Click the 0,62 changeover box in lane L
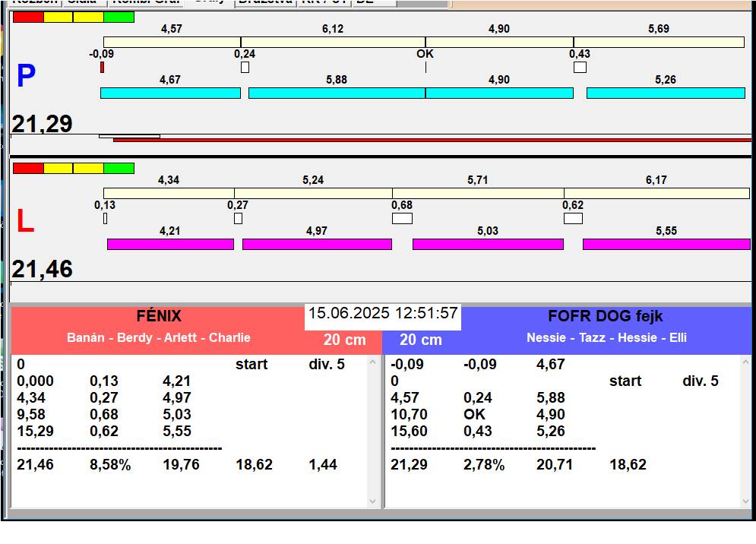This screenshot has width=756, height=544. click(573, 219)
